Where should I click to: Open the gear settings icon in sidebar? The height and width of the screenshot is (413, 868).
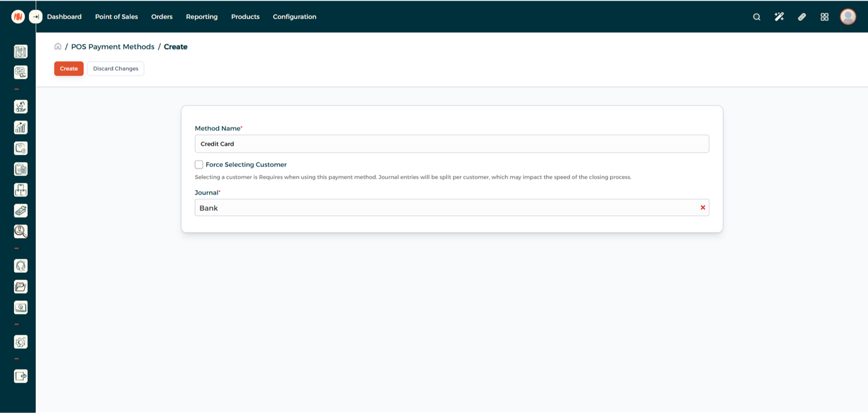pos(20,342)
